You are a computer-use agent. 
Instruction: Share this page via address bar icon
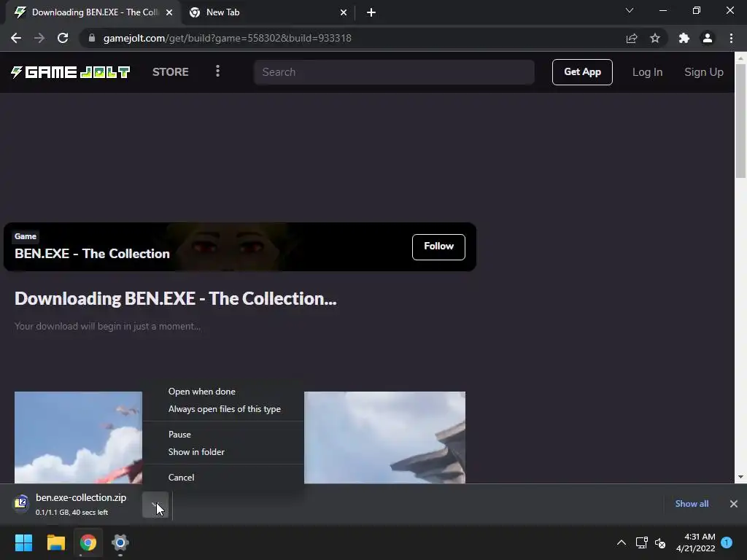pyautogui.click(x=632, y=38)
